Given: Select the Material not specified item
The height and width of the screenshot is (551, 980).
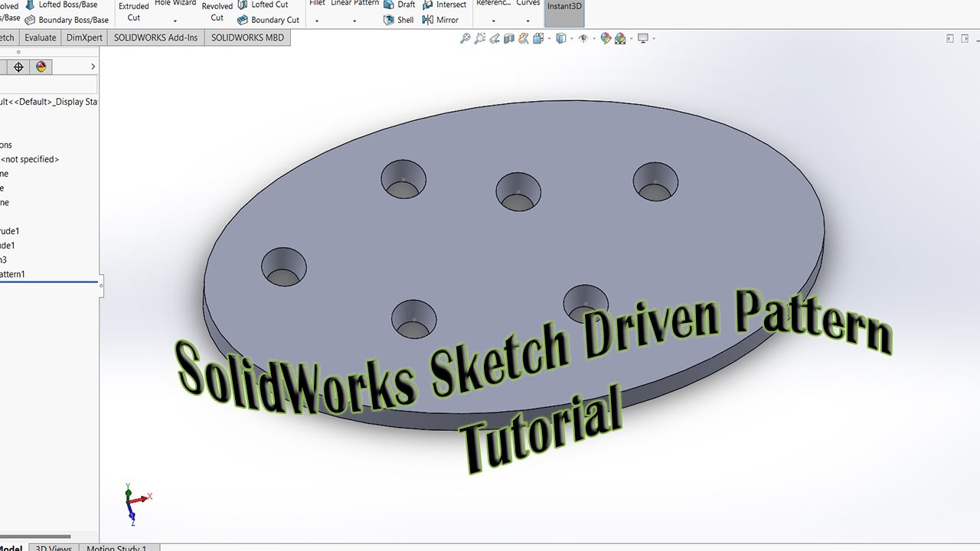Looking at the screenshot, I should (x=30, y=159).
